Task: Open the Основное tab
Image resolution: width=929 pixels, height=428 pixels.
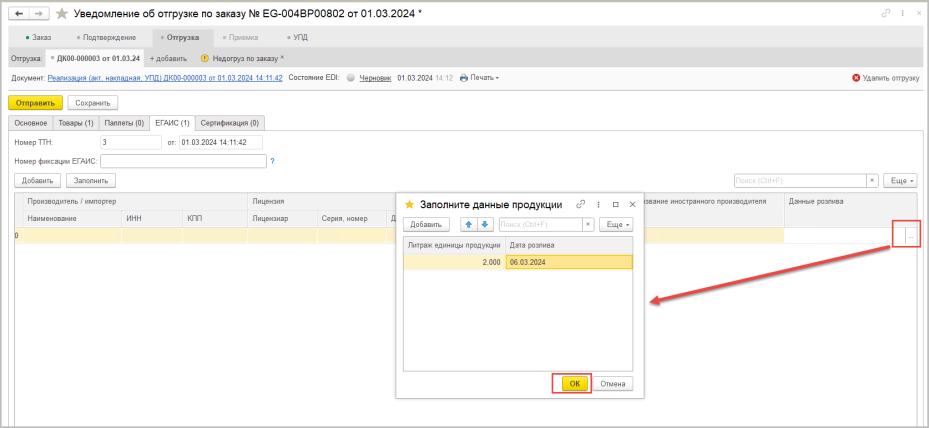Action: (31, 123)
